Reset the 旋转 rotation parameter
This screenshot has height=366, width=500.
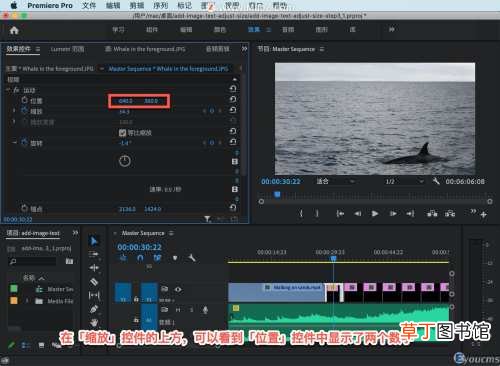[x=233, y=142]
